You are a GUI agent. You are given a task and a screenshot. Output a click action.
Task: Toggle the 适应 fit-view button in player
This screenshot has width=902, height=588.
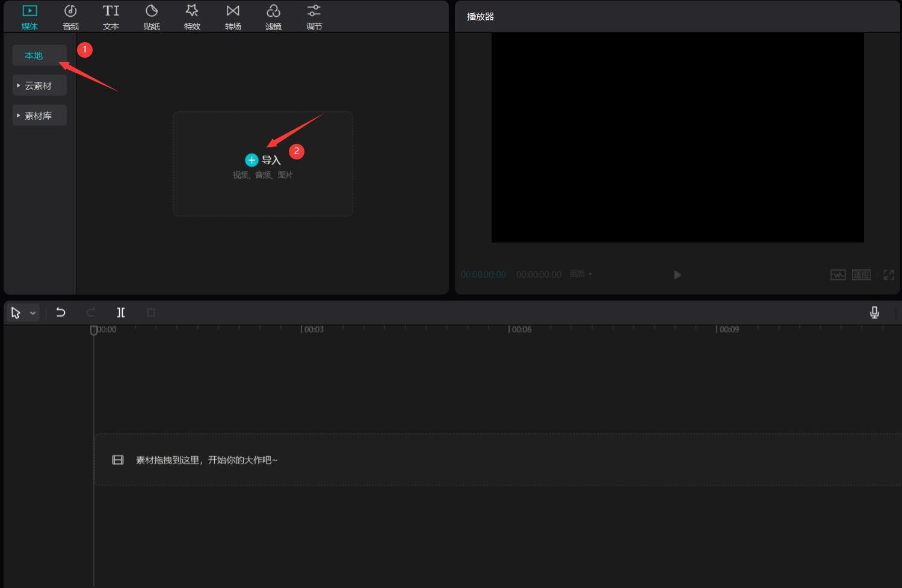861,275
